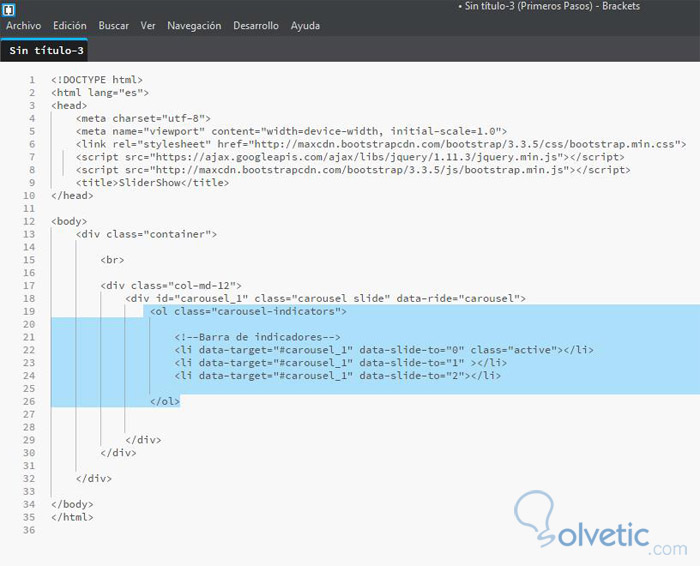Click the jquery.min.js script line

point(350,157)
